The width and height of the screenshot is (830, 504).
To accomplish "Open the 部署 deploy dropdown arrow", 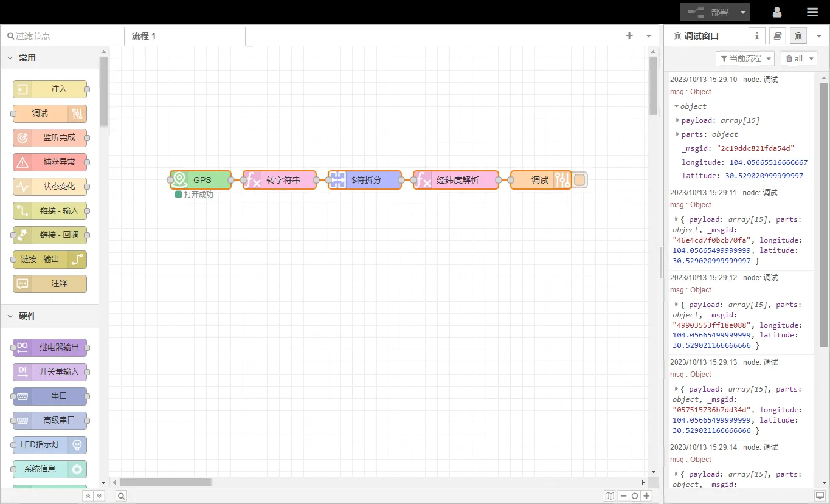I will 743,12.
